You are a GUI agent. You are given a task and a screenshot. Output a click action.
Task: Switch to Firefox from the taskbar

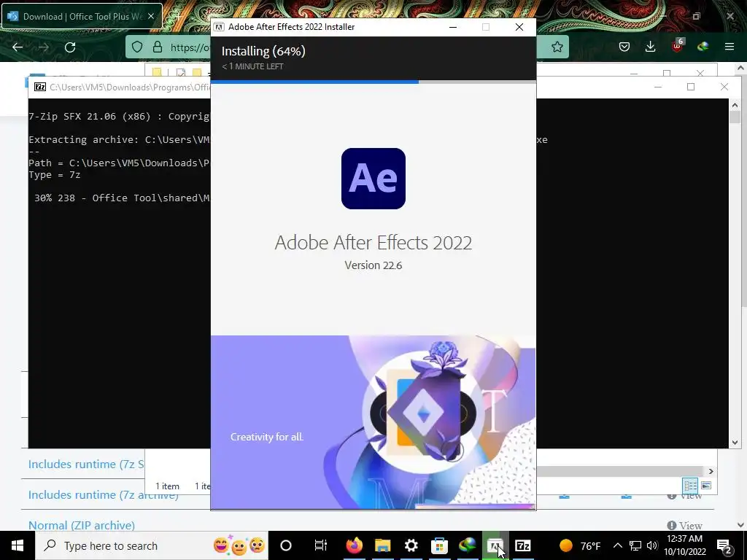click(354, 545)
